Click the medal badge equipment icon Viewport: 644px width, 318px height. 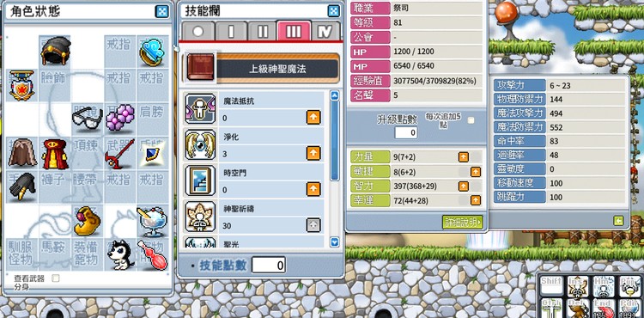[x=21, y=85]
